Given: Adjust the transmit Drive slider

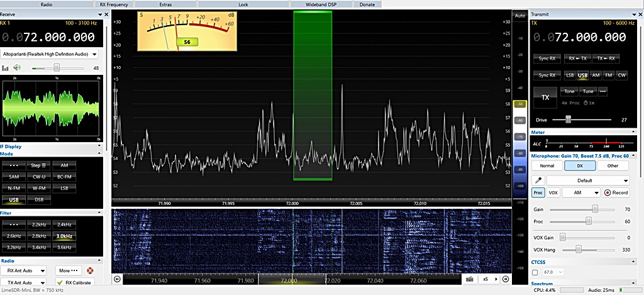Looking at the screenshot, I should coord(569,119).
